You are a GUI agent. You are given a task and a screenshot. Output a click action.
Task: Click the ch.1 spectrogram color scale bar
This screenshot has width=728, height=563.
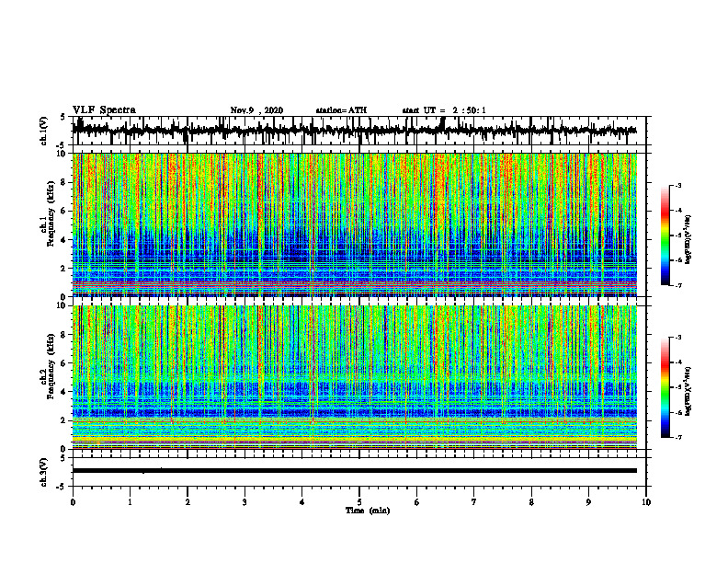[665, 236]
